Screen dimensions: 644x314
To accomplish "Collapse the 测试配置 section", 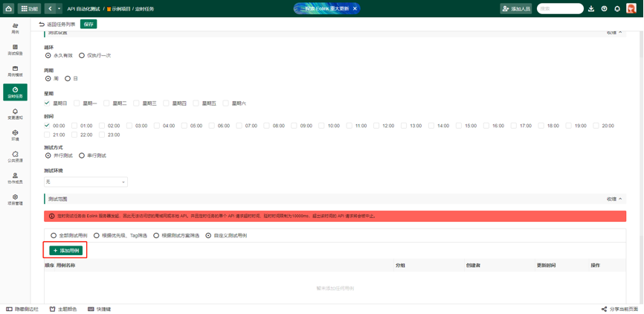I will pyautogui.click(x=614, y=32).
